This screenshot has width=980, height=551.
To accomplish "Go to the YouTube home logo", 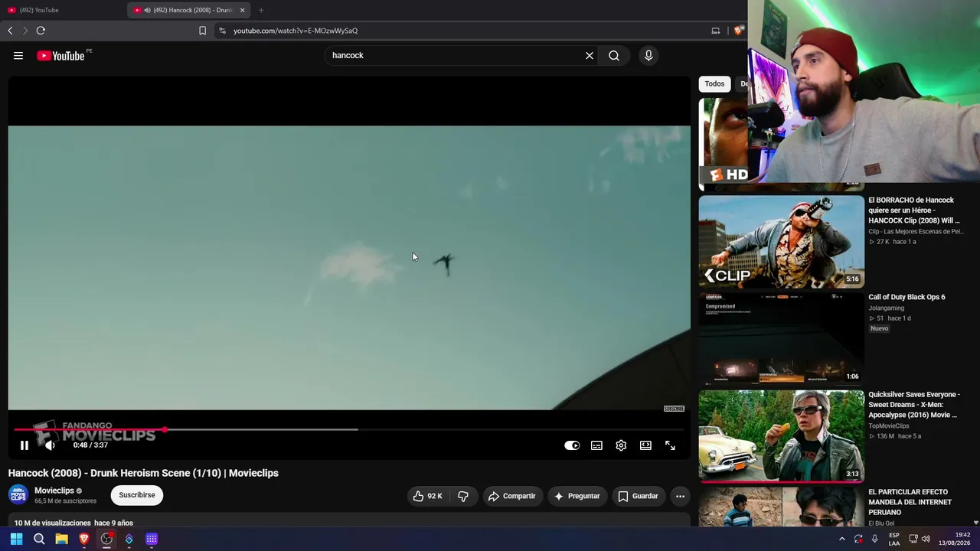I will (60, 55).
